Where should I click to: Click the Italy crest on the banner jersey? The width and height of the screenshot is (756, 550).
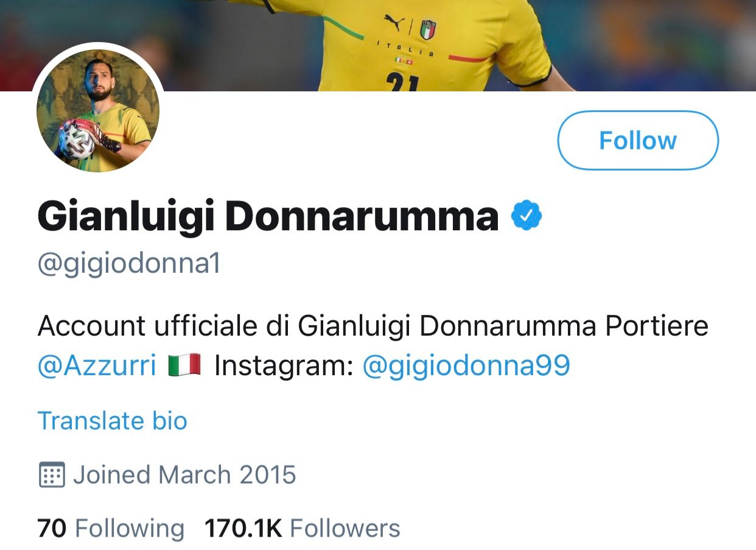pyautogui.click(x=428, y=29)
